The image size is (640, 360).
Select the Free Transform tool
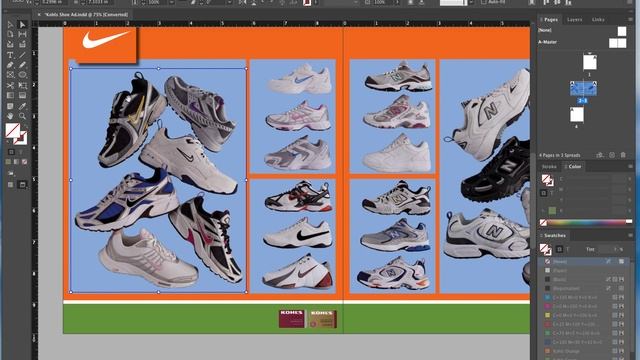[22, 85]
